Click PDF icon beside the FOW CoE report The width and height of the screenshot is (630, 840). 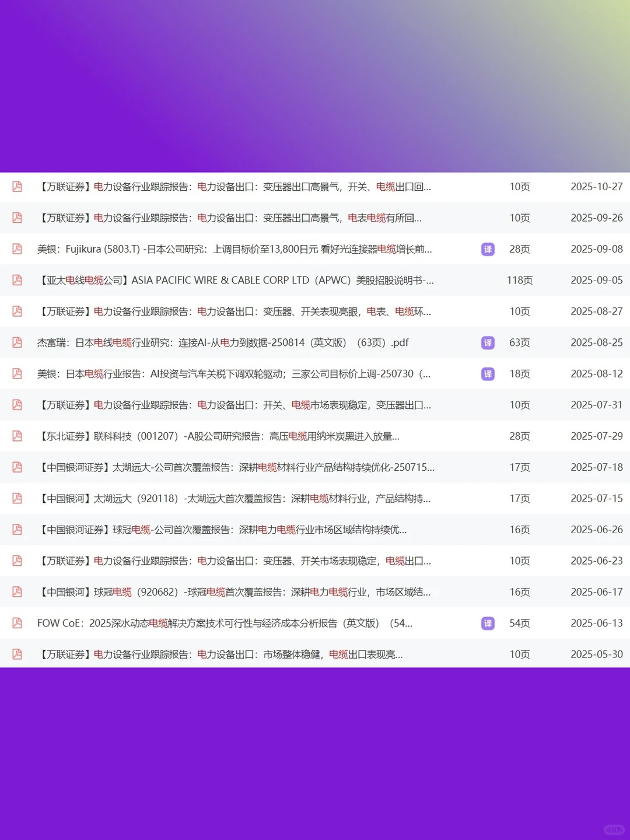click(x=17, y=624)
